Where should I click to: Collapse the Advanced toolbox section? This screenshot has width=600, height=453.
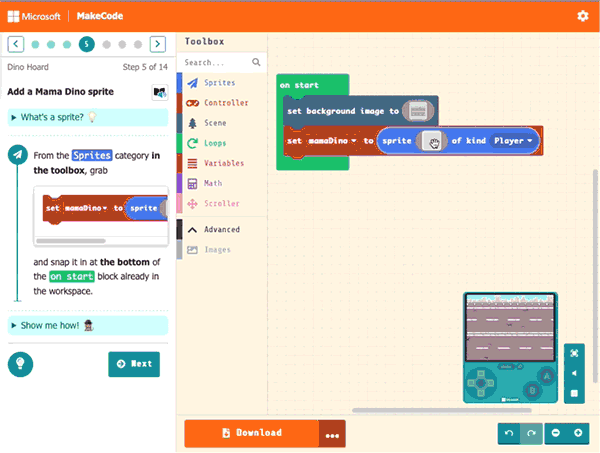click(222, 230)
